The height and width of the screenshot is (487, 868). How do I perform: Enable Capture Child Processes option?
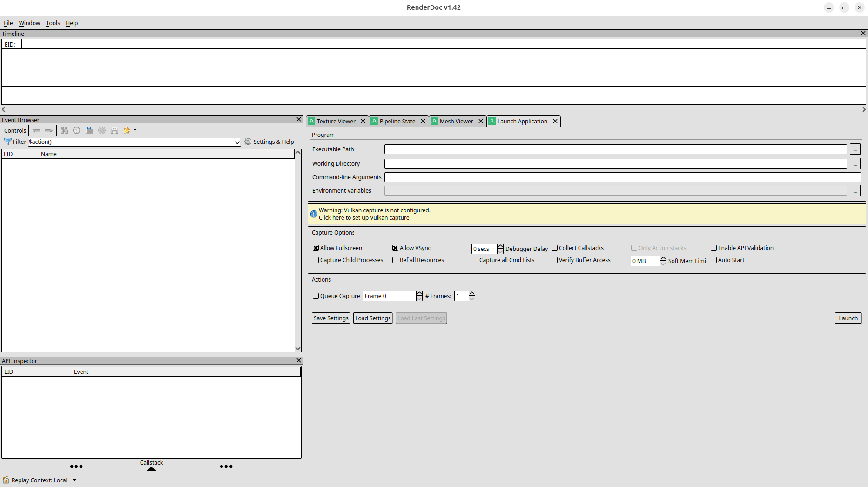point(316,260)
